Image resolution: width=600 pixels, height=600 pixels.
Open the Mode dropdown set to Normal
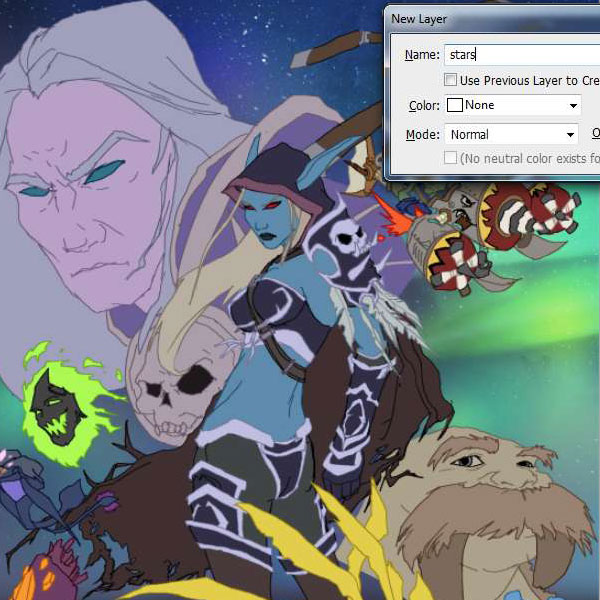pos(511,134)
